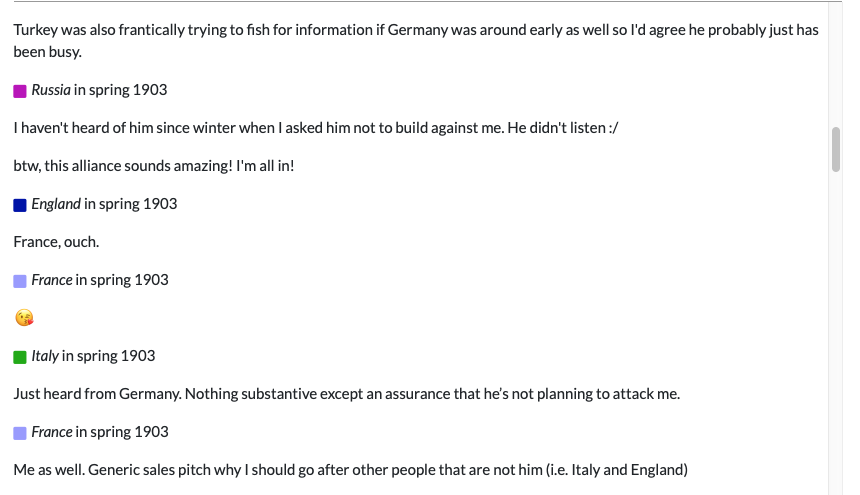Click the England sender name
This screenshot has width=860, height=495.
click(55, 204)
